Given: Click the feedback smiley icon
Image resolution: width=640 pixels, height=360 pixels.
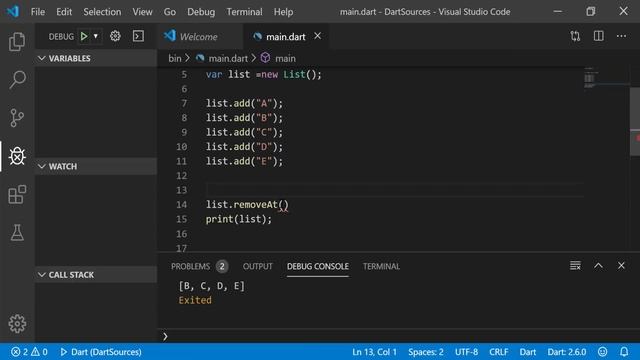Looking at the screenshot, I should [602, 352].
